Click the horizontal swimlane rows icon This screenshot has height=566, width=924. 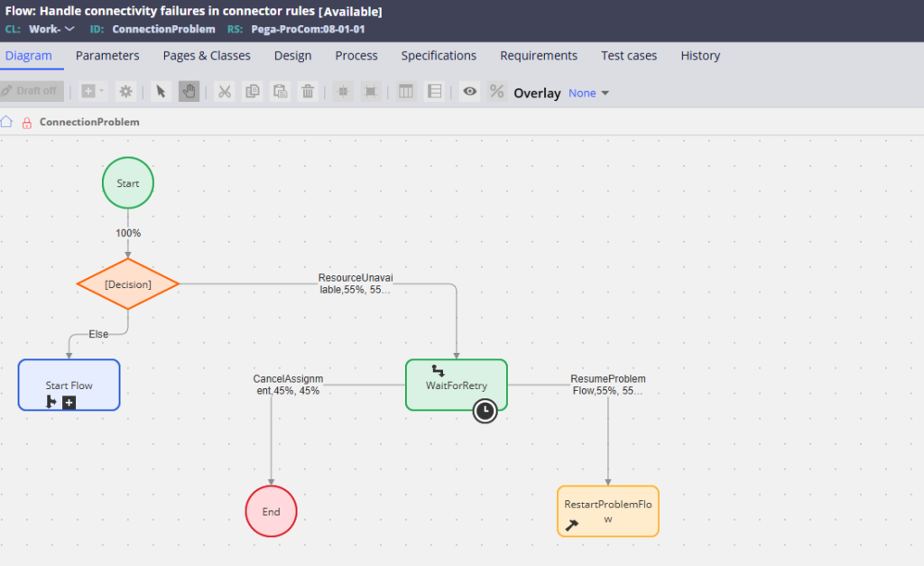[x=434, y=91]
